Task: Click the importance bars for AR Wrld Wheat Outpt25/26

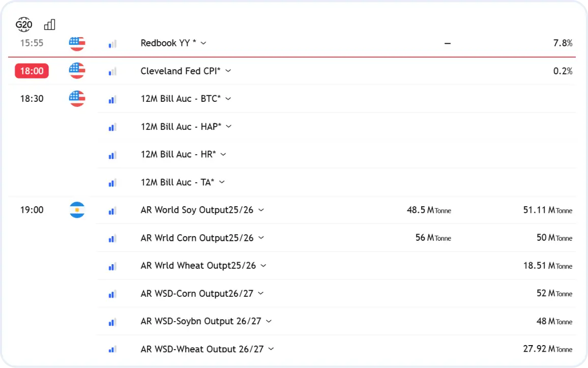Action: pyautogui.click(x=112, y=266)
